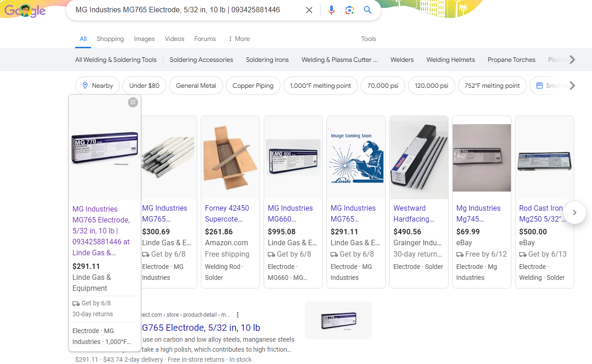Select Welding & Plasma Cutter category

coord(340,60)
